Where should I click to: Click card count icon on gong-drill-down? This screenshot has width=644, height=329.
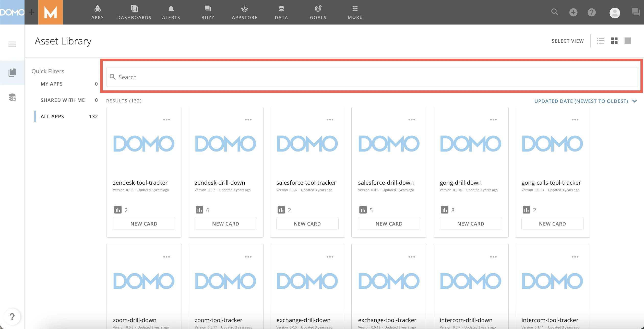click(445, 210)
